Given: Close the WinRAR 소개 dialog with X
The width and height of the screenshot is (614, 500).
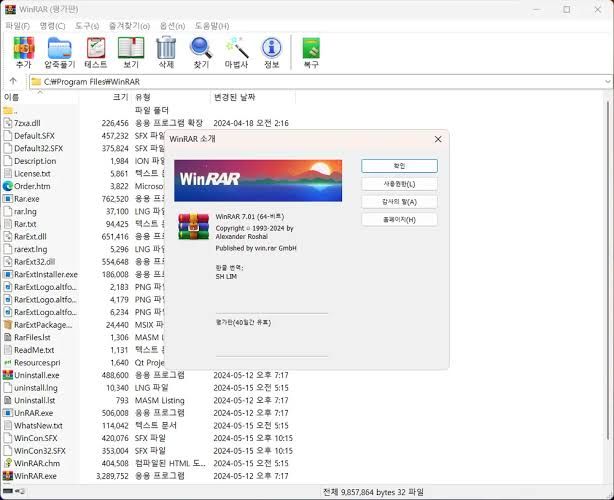Looking at the screenshot, I should 437,139.
